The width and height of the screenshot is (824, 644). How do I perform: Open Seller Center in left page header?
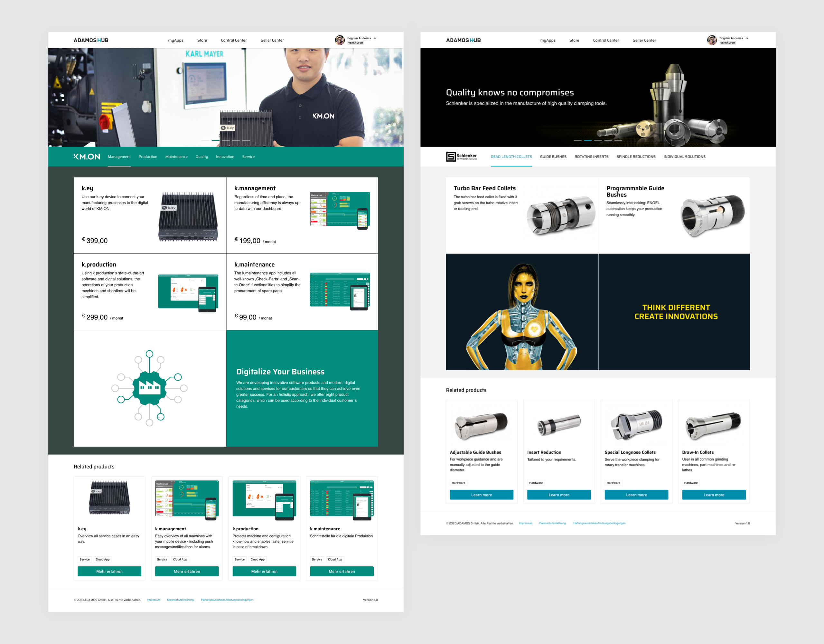tap(272, 40)
